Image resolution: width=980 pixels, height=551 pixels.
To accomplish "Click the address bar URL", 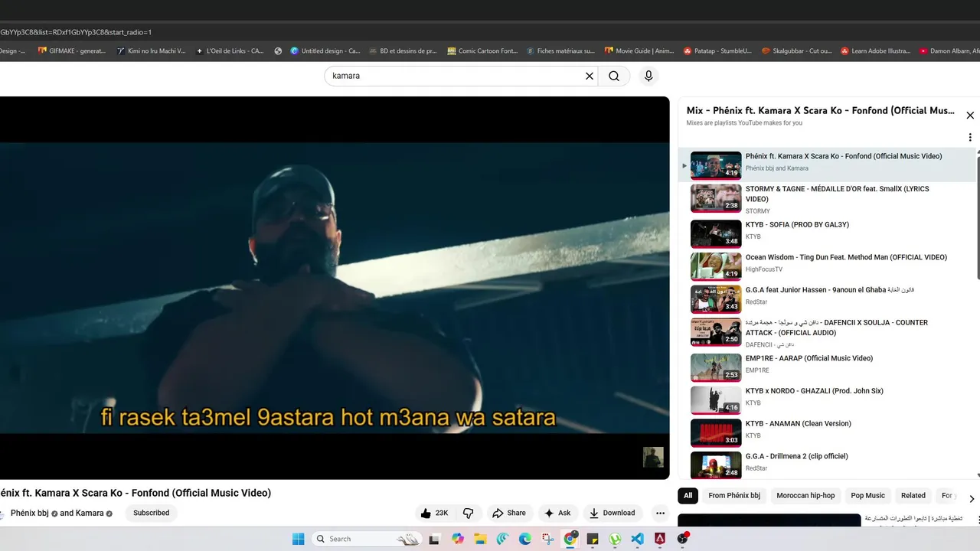I will 76,32.
